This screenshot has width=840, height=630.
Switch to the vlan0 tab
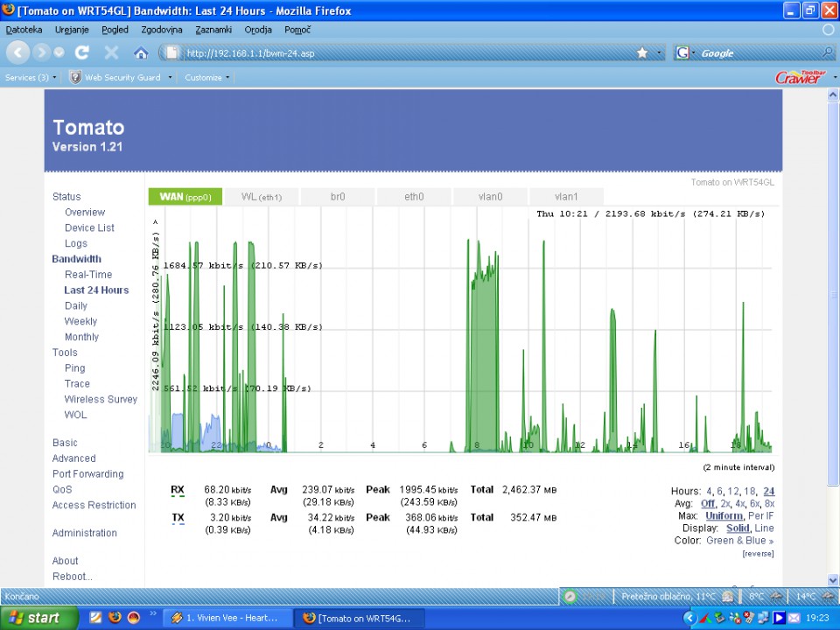[490, 197]
